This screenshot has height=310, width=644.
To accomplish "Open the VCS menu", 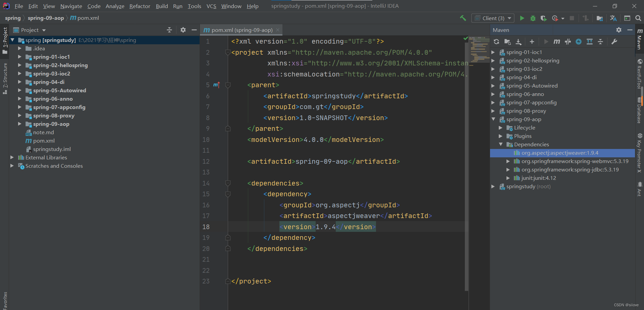I will coord(211,6).
